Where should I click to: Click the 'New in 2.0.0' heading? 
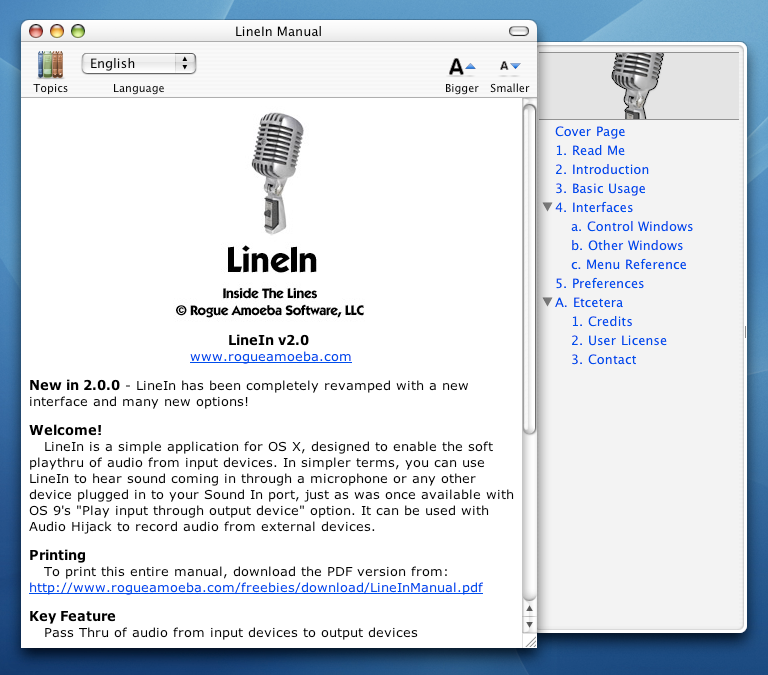tap(74, 386)
